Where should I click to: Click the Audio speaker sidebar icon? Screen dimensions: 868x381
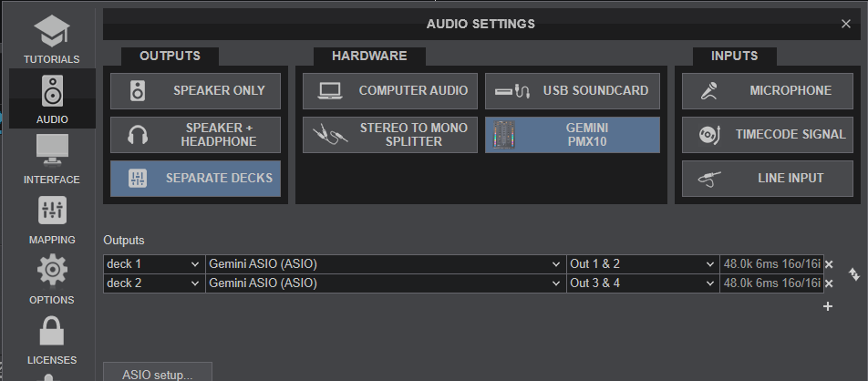point(51,92)
